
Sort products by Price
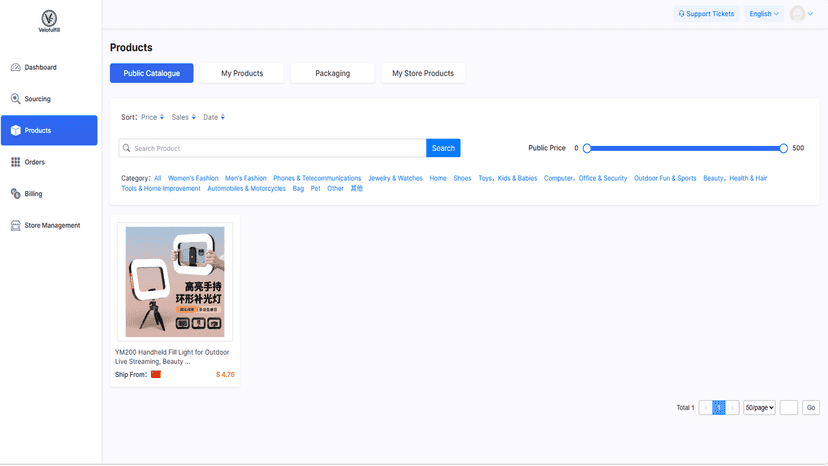tap(153, 117)
